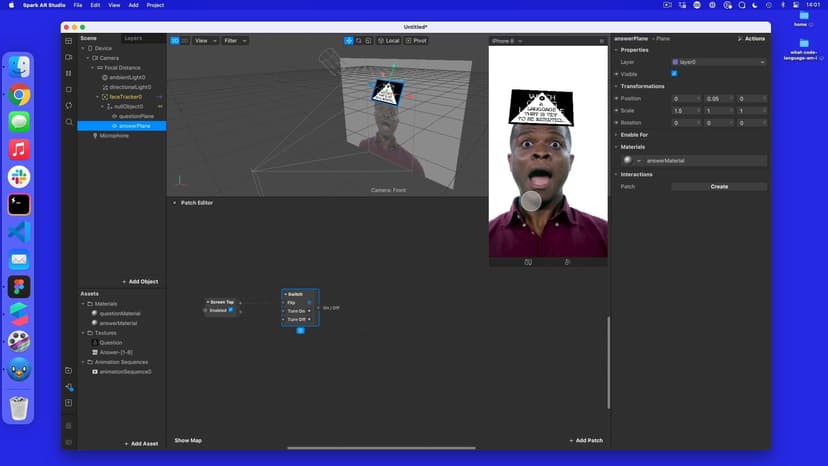Stop the preview using the square icon

pyautogui.click(x=69, y=89)
